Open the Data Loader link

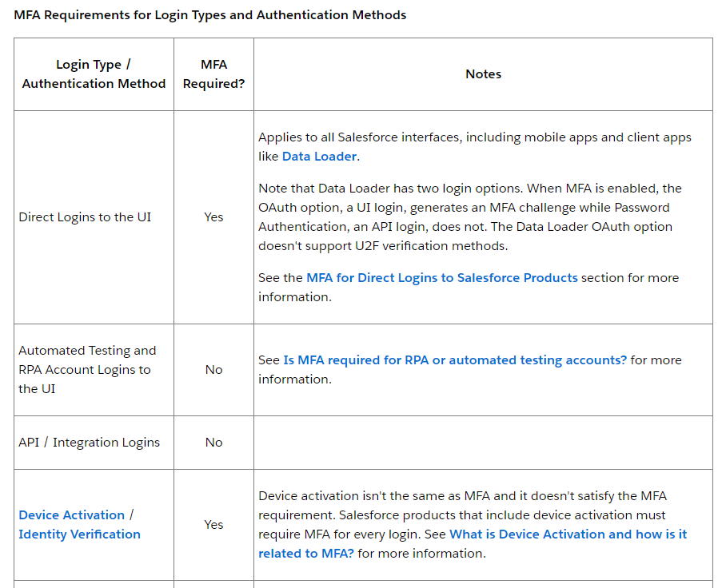pos(319,157)
